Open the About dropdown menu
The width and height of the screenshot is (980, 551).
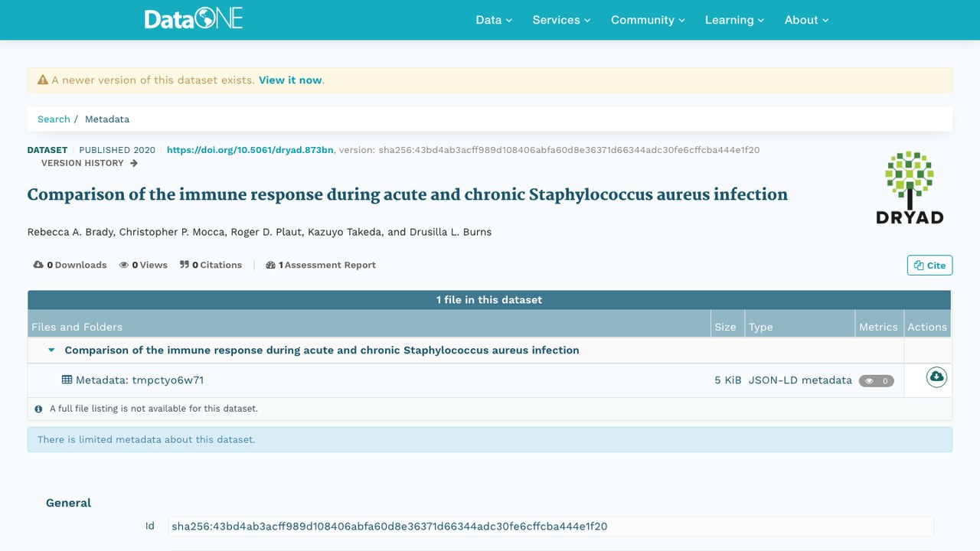tap(806, 20)
